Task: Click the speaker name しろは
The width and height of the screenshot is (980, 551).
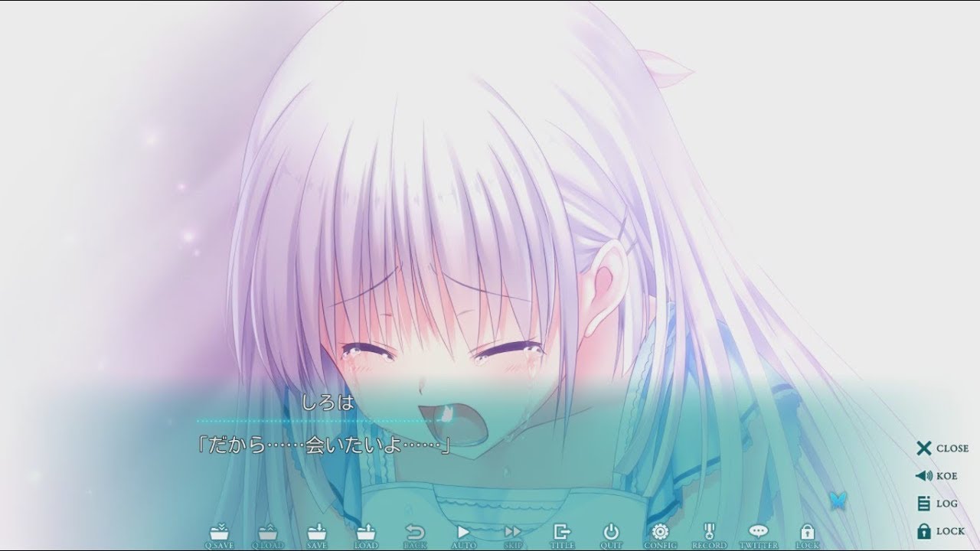Action: [x=329, y=403]
